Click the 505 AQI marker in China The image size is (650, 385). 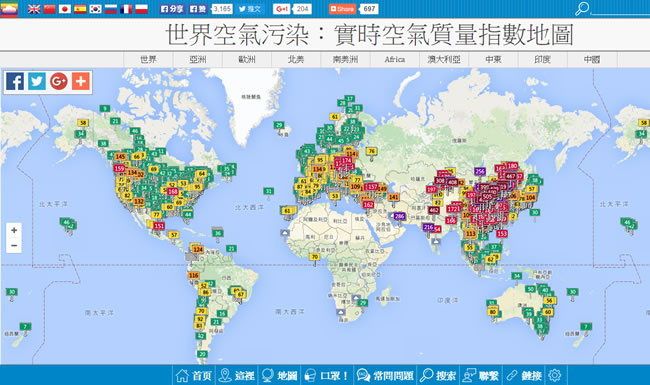click(x=487, y=197)
